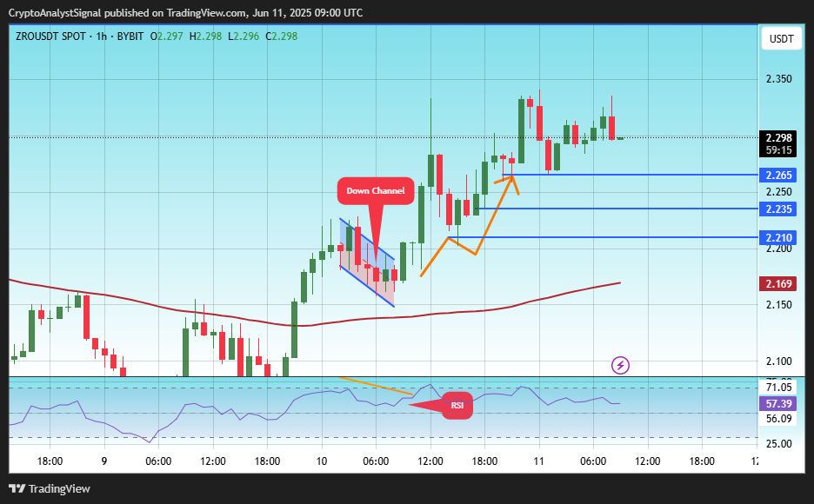Click the CryptoAnalystSignal publisher header text
Image resolution: width=814 pixels, height=504 pixels.
(185, 12)
